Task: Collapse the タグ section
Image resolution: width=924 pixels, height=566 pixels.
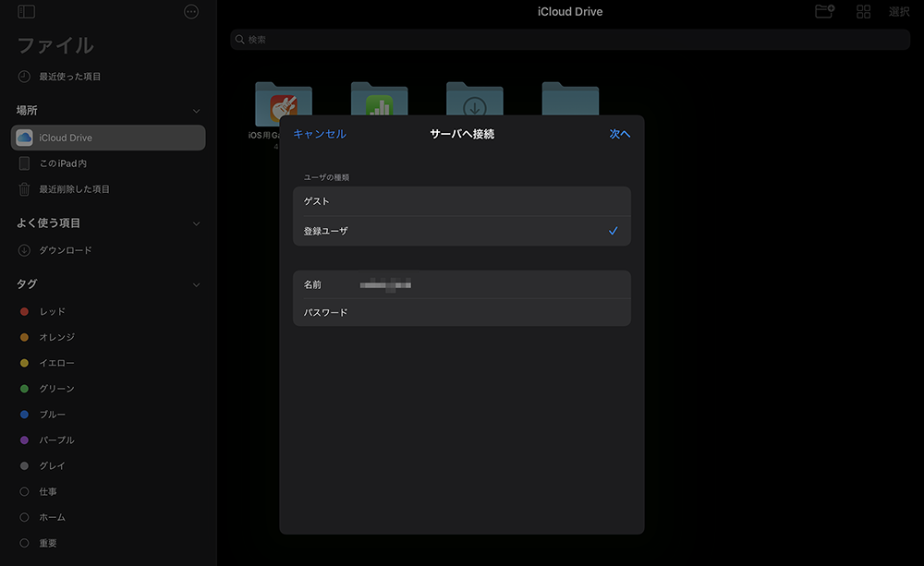Action: point(196,284)
